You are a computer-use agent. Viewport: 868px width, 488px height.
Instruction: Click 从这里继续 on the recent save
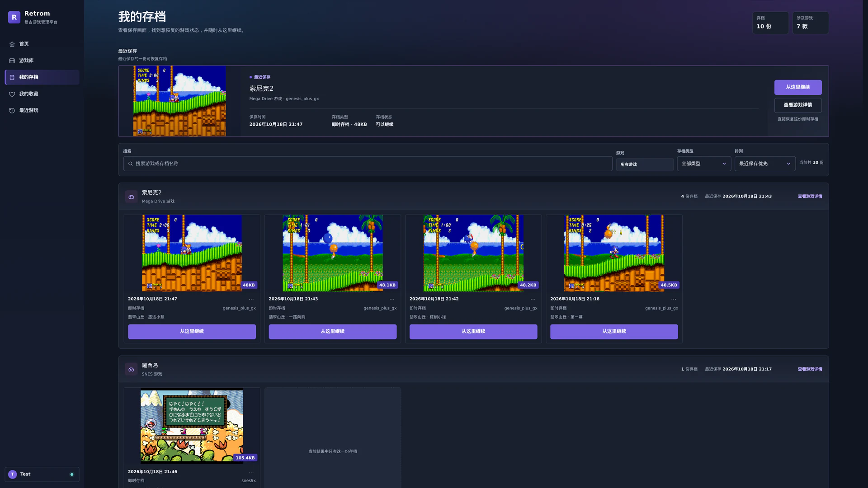coord(798,87)
